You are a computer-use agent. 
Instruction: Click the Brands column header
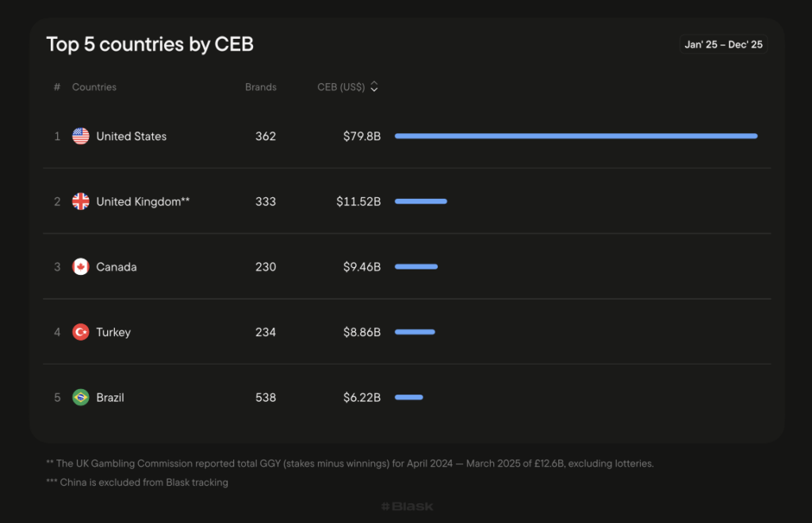[261, 87]
